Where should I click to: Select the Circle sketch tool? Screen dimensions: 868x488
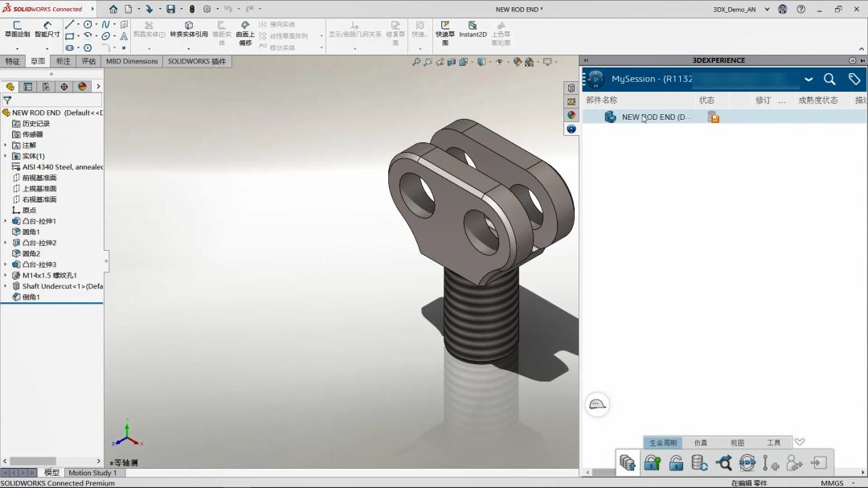(x=88, y=24)
